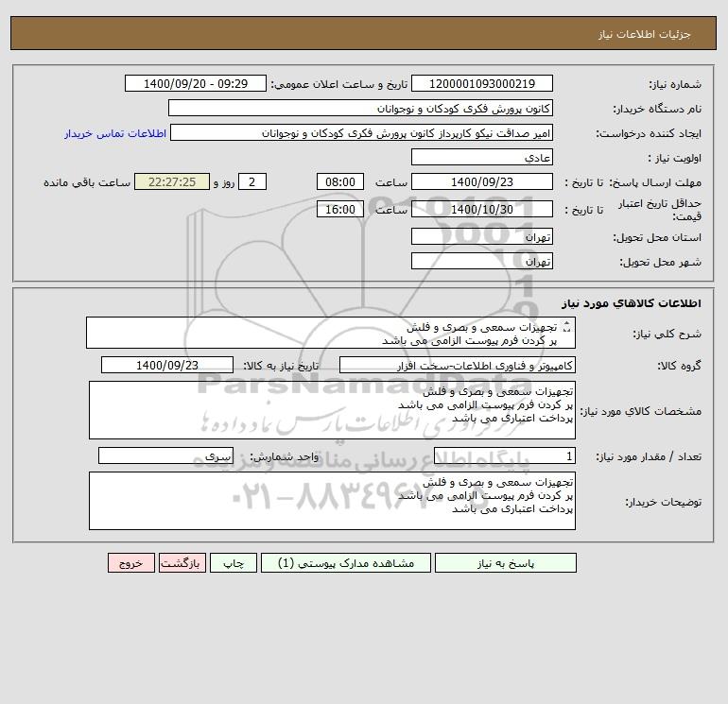The width and height of the screenshot is (728, 704).
Task: Click the public announcement date field 1400/09/20 - 09:29
Action: (196, 83)
